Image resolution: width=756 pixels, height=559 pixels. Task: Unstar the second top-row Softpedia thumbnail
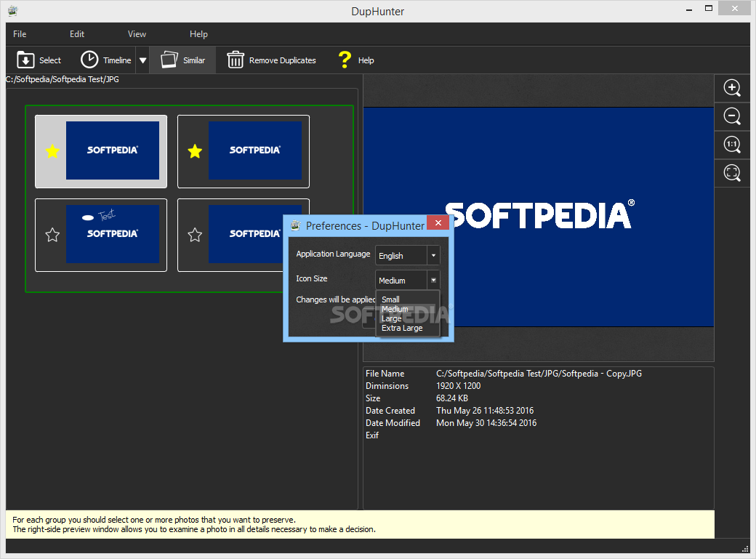point(195,151)
